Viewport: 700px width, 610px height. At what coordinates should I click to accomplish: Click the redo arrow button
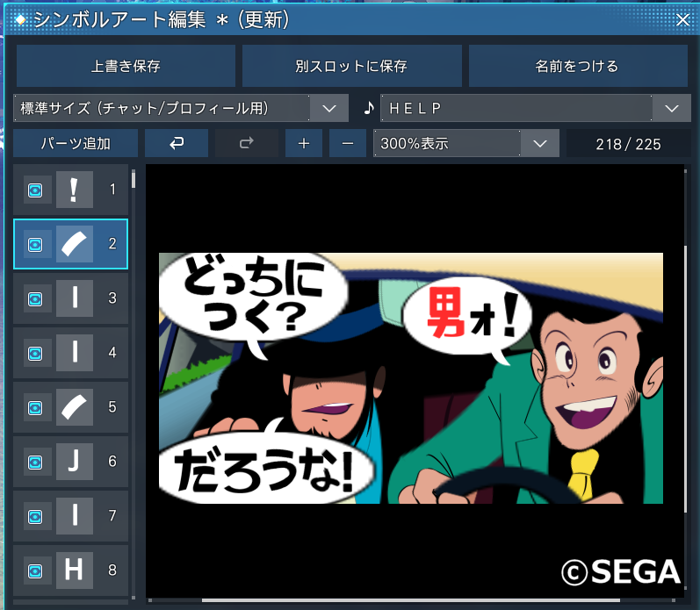247,143
